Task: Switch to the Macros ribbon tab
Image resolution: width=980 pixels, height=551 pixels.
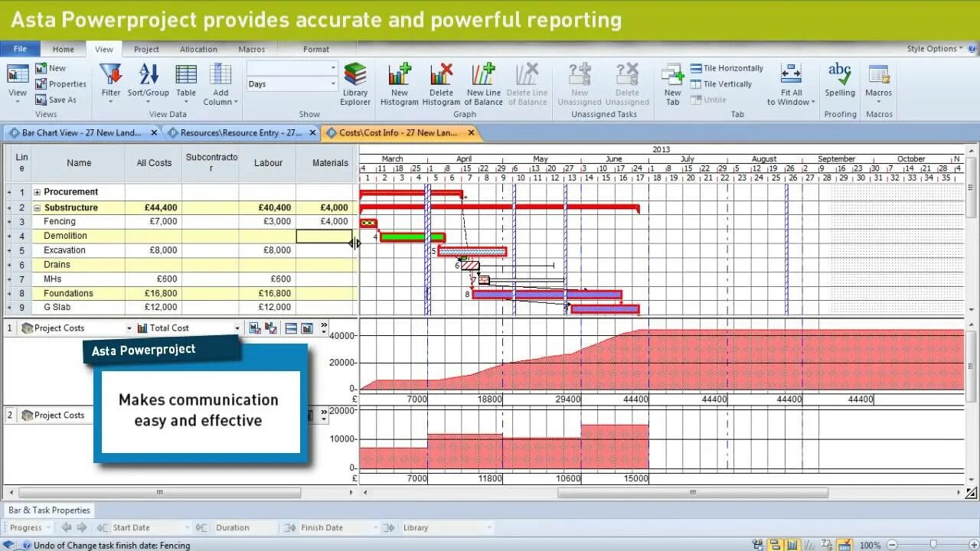Action: click(251, 49)
